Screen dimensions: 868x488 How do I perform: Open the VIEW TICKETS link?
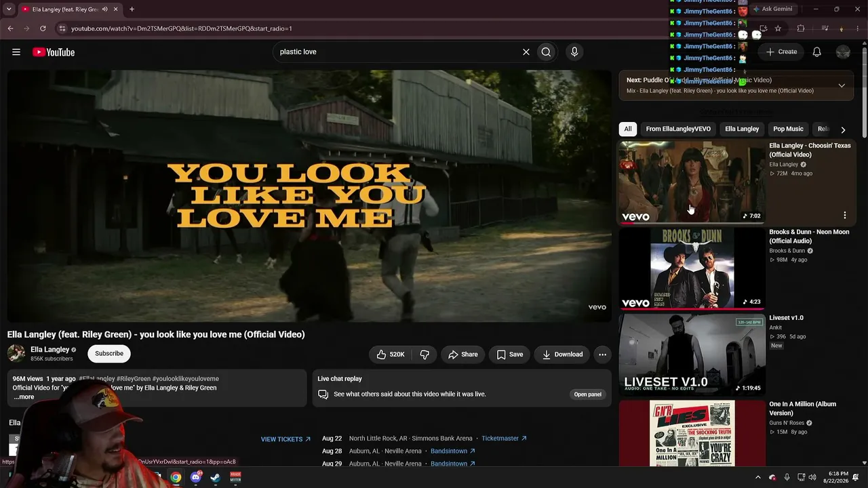pyautogui.click(x=285, y=439)
